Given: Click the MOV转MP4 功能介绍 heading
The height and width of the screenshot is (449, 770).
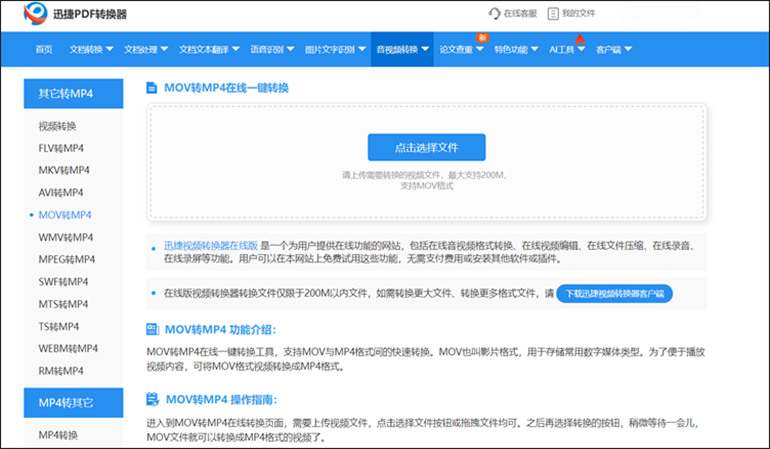Looking at the screenshot, I should pyautogui.click(x=220, y=329).
